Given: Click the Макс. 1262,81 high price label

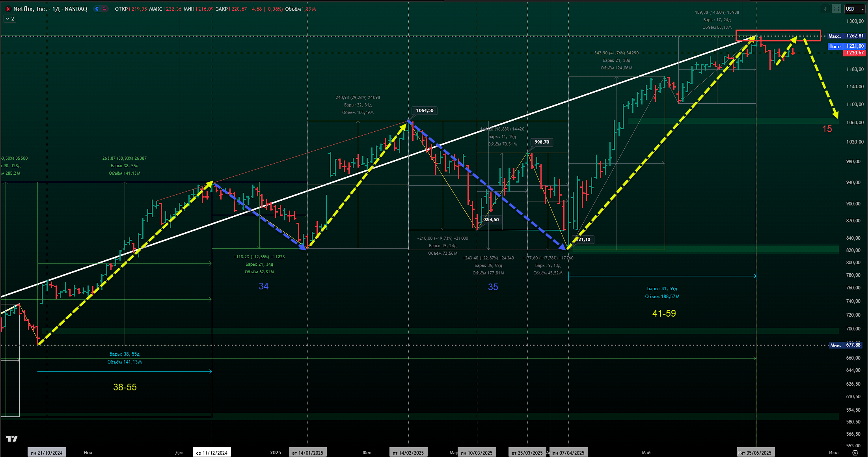Looking at the screenshot, I should pos(846,36).
